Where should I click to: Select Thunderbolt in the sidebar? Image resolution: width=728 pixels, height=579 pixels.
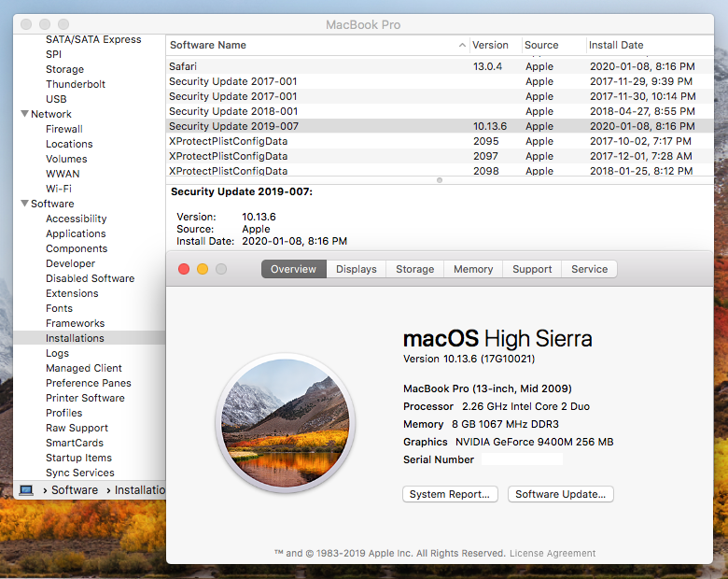click(x=76, y=84)
